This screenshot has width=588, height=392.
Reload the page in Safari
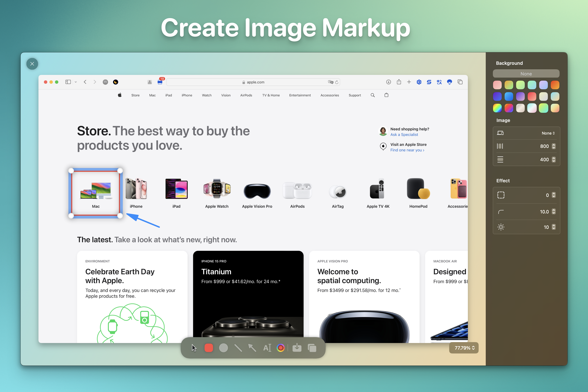(x=337, y=82)
